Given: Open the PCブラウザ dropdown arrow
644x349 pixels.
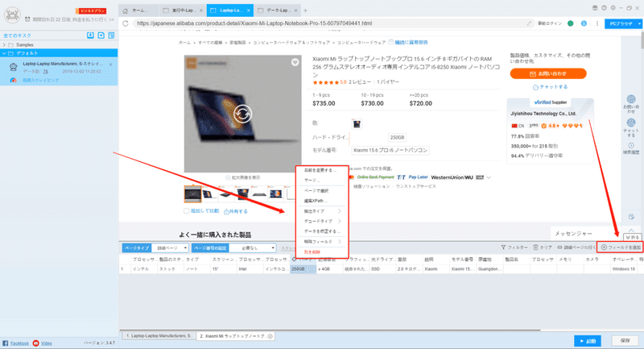Looking at the screenshot, I should click(x=639, y=24).
